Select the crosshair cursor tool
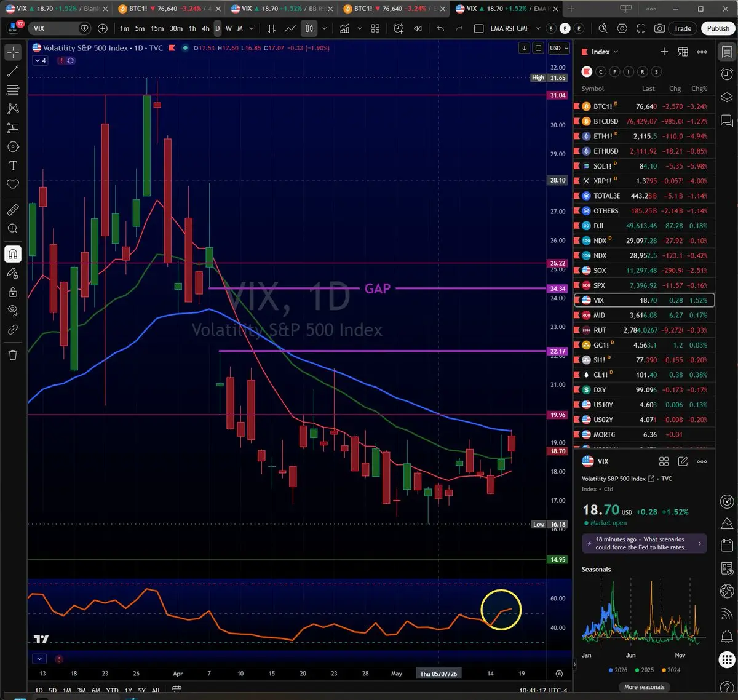 pos(13,52)
